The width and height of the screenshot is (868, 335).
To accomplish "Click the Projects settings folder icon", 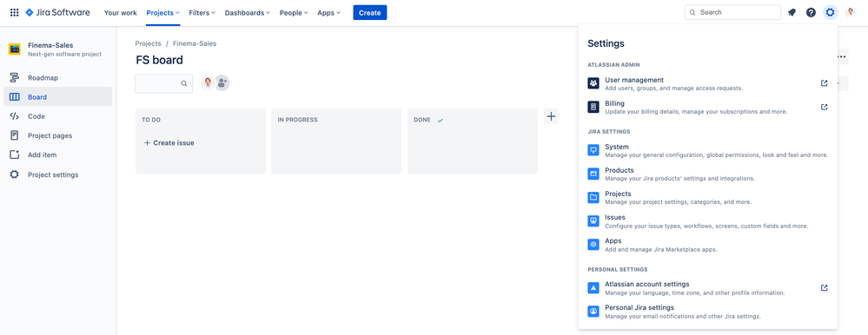I will [x=593, y=197].
